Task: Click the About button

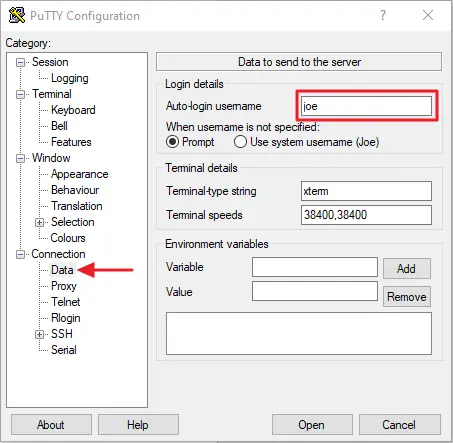Action: tap(51, 425)
